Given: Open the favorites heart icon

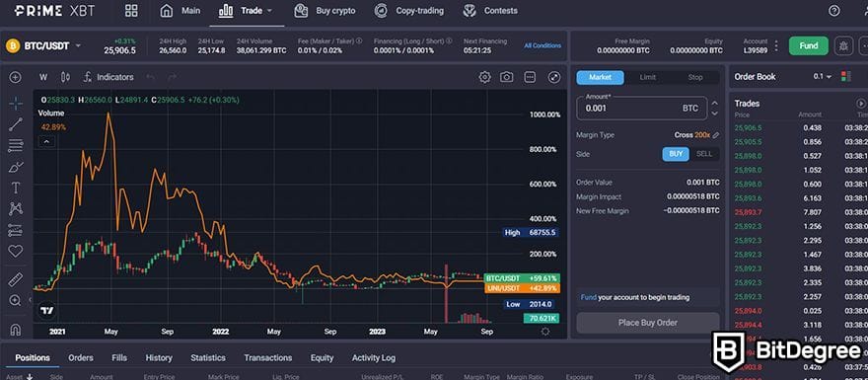Looking at the screenshot, I should [16, 251].
